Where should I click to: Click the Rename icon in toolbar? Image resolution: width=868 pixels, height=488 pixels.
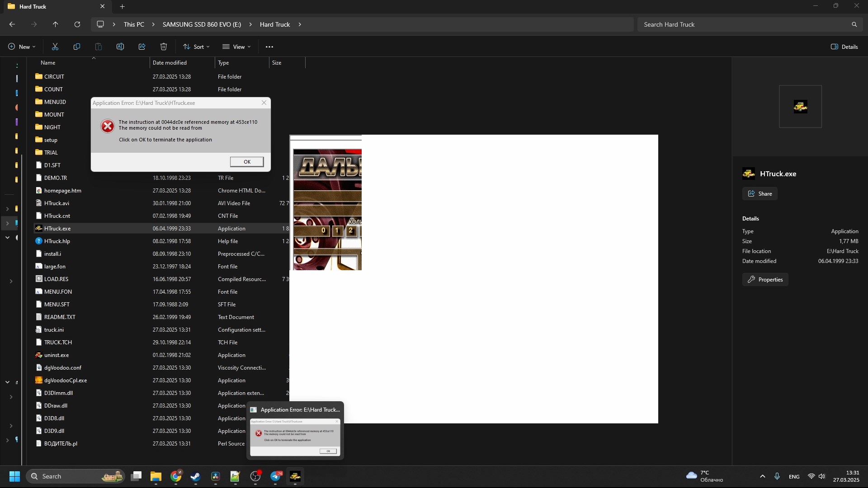pos(120,47)
